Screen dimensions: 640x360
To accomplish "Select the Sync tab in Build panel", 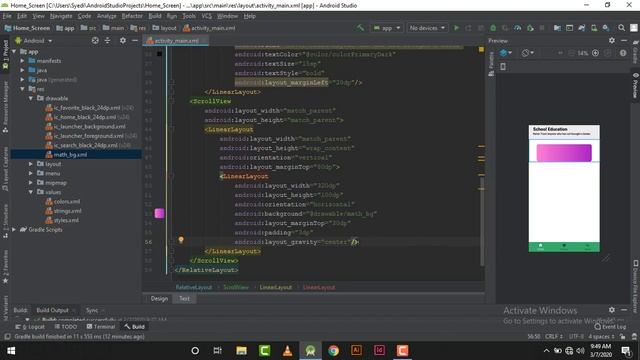I will click(x=92, y=310).
